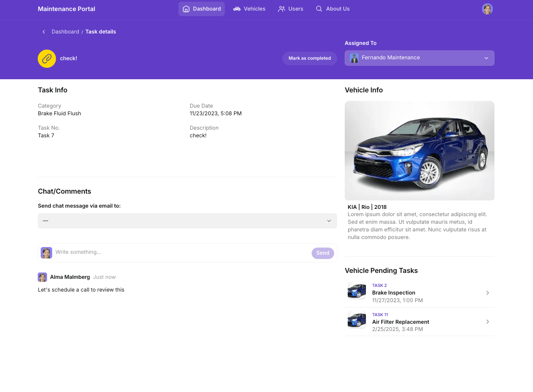Open the Assigned To dropdown

486,58
